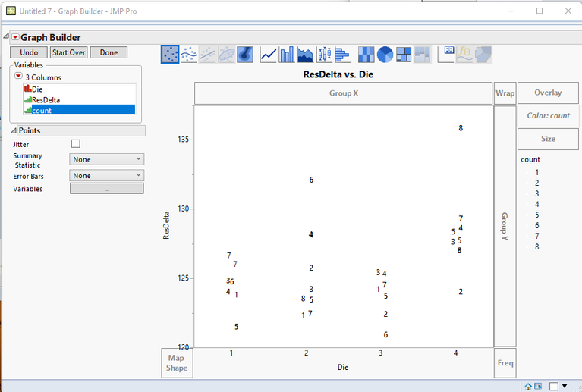Select the Treemap element icon
The width and height of the screenshot is (582, 392).
[x=404, y=55]
